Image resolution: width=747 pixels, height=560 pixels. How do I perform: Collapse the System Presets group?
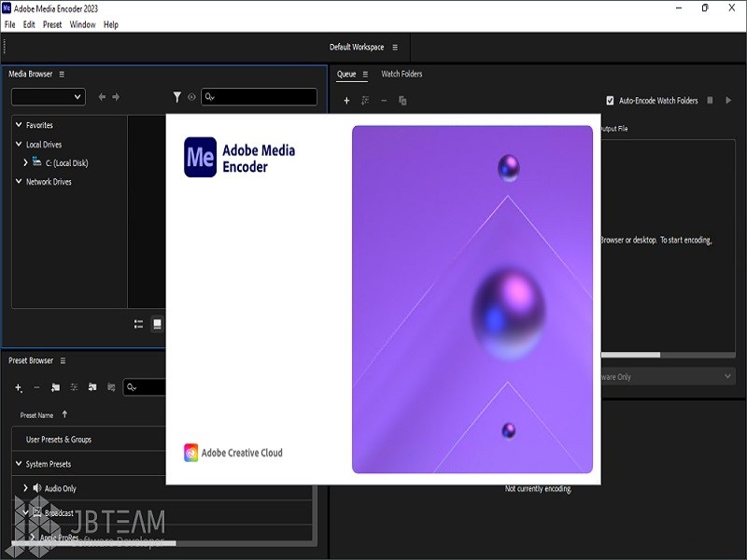pyautogui.click(x=19, y=463)
